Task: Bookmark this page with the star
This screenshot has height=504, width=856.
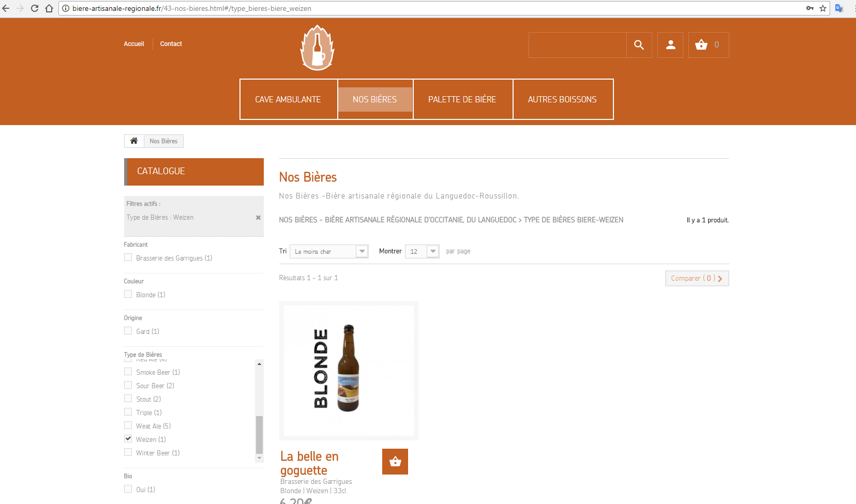Action: tap(823, 8)
